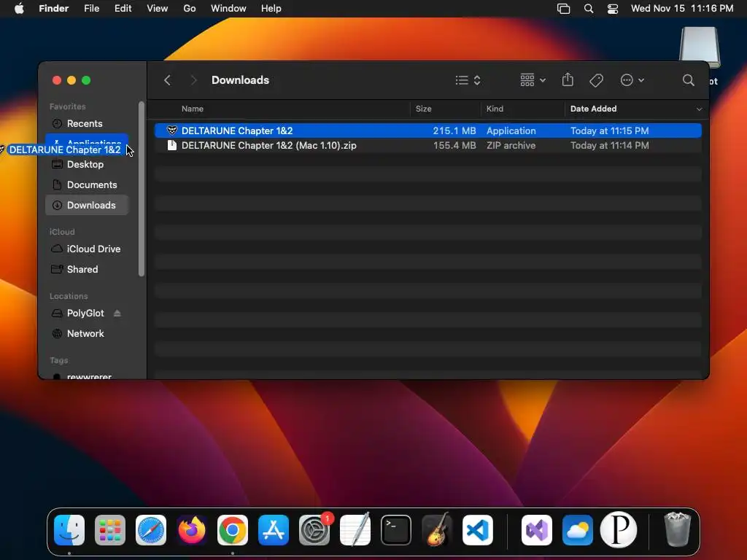Launch GarageBand from the Dock
The height and width of the screenshot is (560, 747).
point(437,529)
